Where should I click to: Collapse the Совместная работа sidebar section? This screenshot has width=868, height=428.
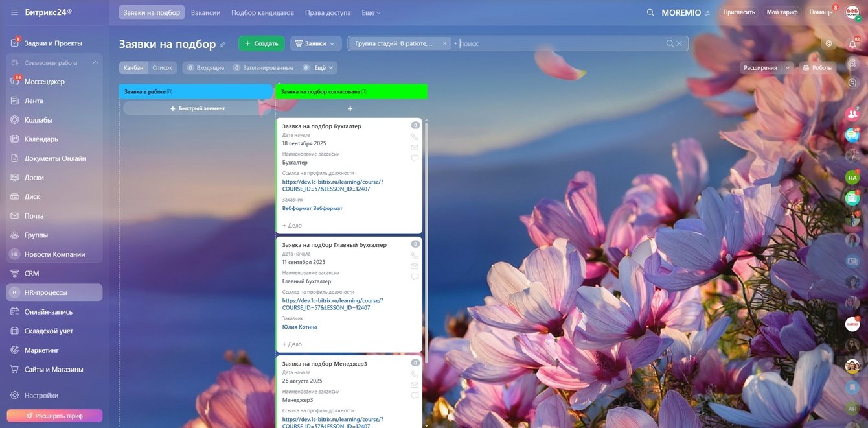click(x=95, y=62)
